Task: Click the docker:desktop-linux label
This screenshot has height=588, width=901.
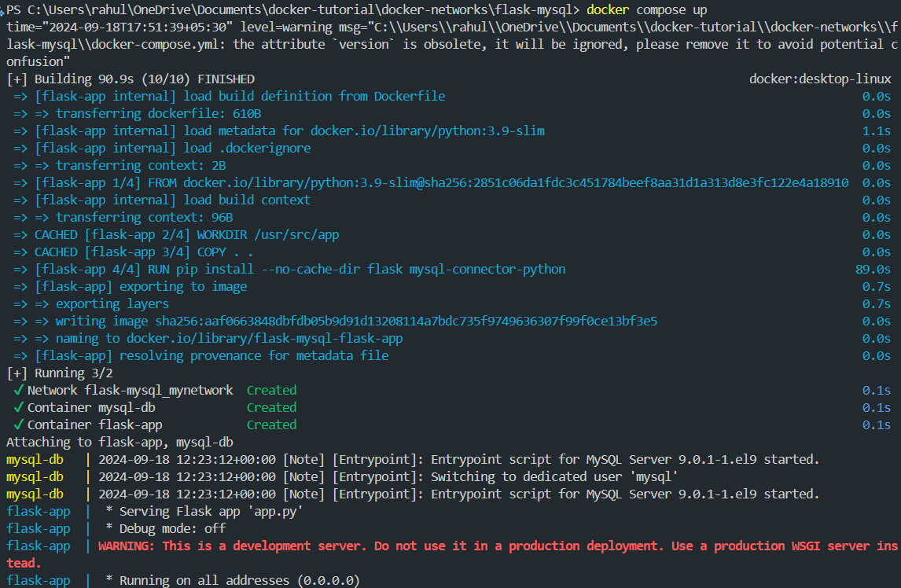Action: pos(820,79)
